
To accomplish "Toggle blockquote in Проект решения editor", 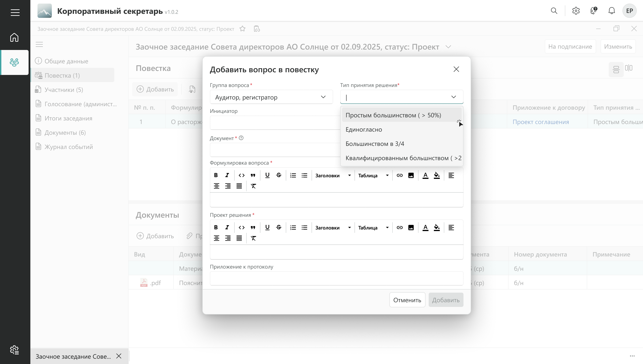I will (x=253, y=227).
